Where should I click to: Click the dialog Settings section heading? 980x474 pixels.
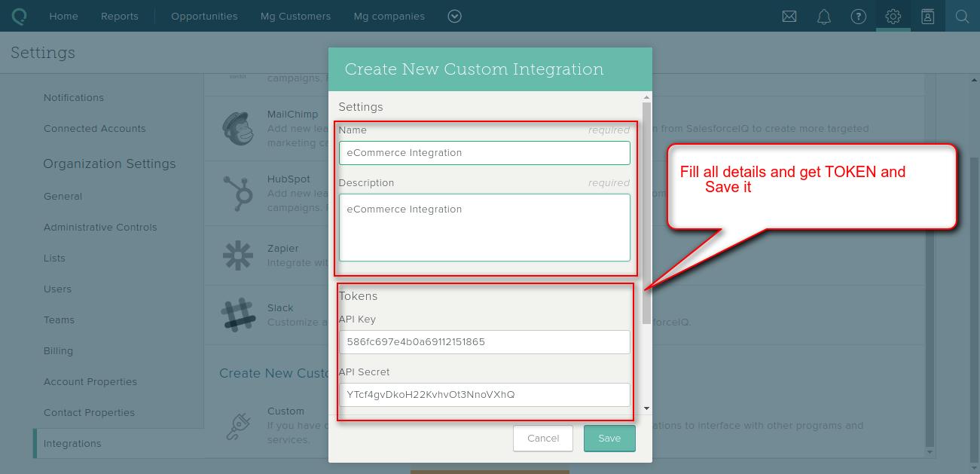pos(361,106)
